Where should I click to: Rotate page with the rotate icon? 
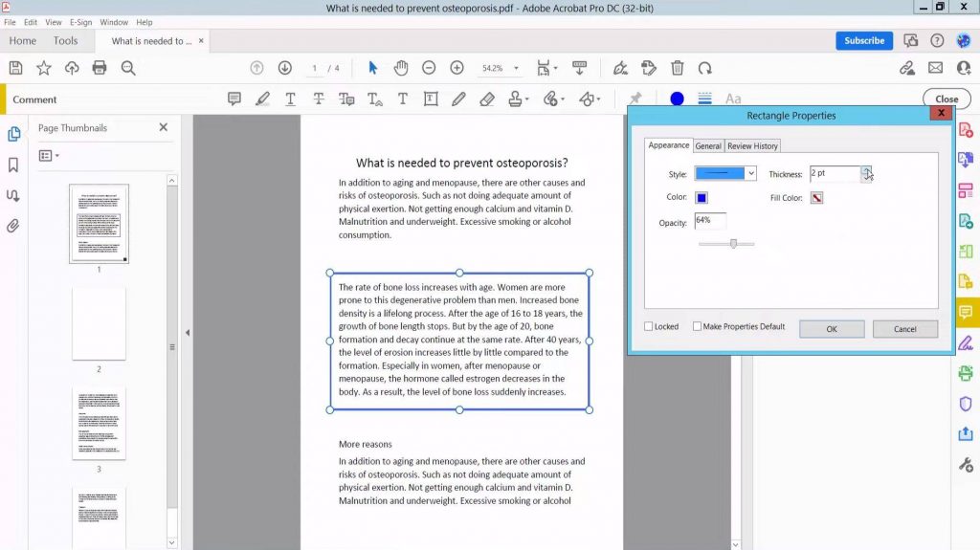pyautogui.click(x=705, y=68)
